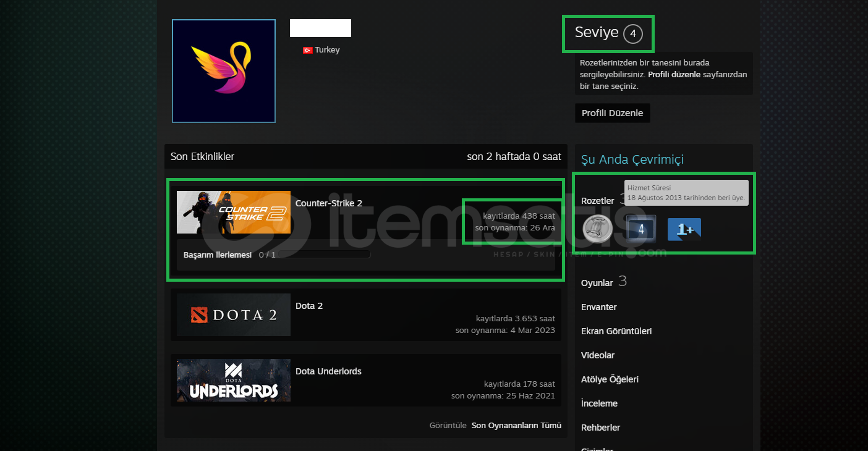Go to Envanter
This screenshot has height=451, width=868.
point(599,307)
